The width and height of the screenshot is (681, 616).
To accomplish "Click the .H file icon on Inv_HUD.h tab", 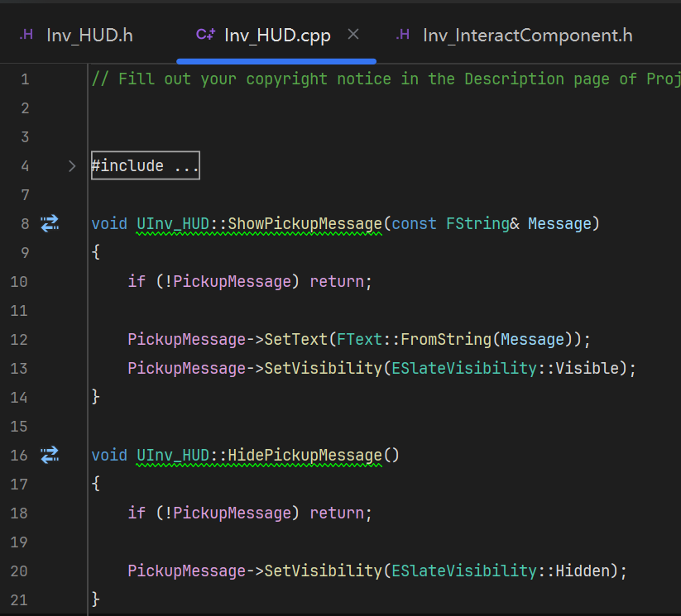I will (26, 34).
